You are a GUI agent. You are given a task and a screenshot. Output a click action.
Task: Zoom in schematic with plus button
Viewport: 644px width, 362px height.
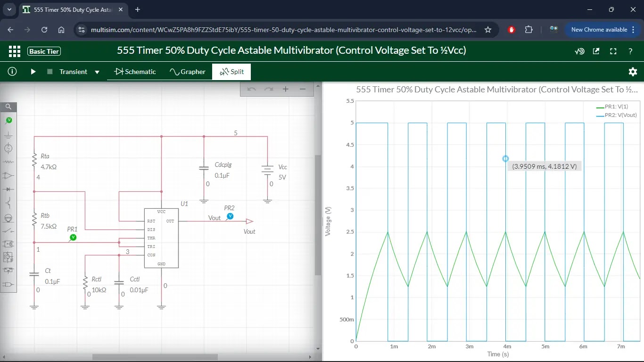(x=285, y=89)
